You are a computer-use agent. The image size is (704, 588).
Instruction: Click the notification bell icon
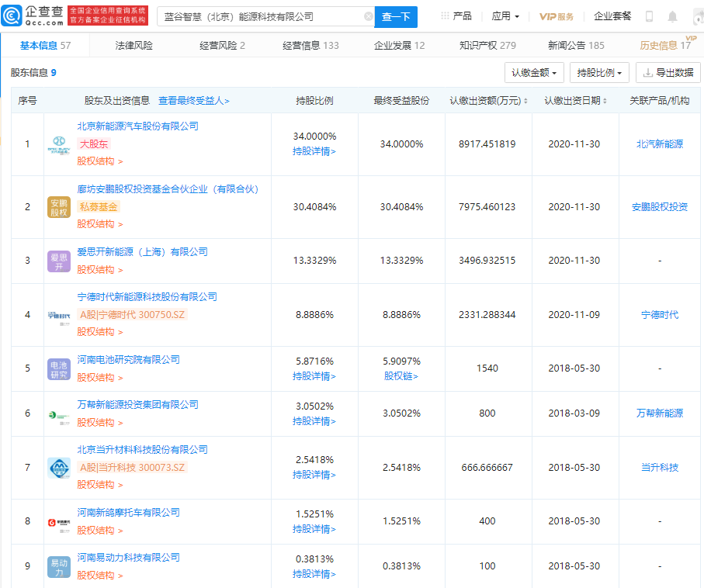671,15
